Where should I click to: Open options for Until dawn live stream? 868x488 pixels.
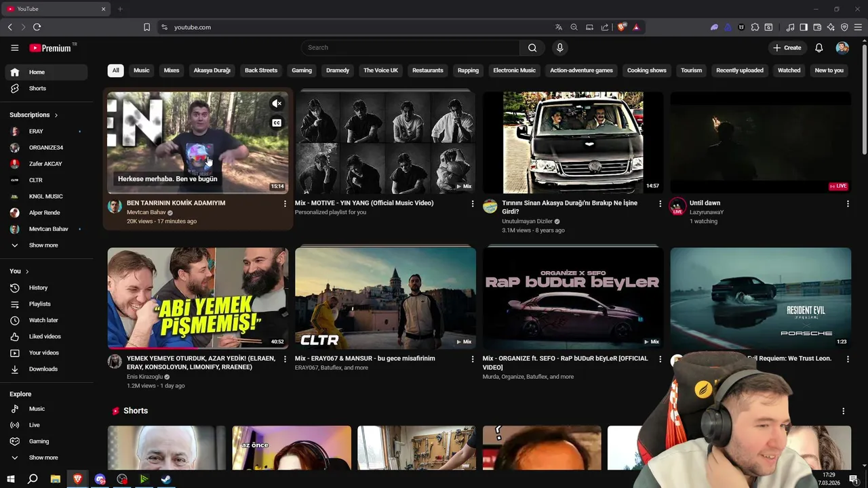point(848,203)
